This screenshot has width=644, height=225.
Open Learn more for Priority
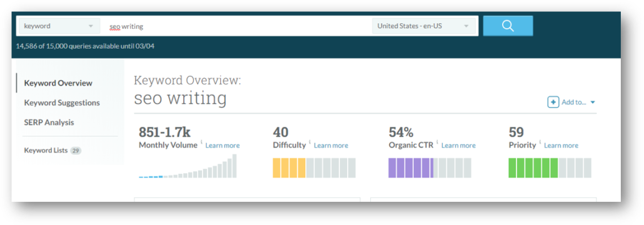pos(561,146)
